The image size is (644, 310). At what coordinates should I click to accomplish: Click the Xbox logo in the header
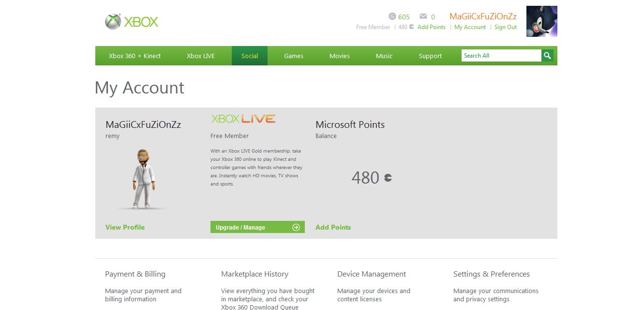pos(132,22)
